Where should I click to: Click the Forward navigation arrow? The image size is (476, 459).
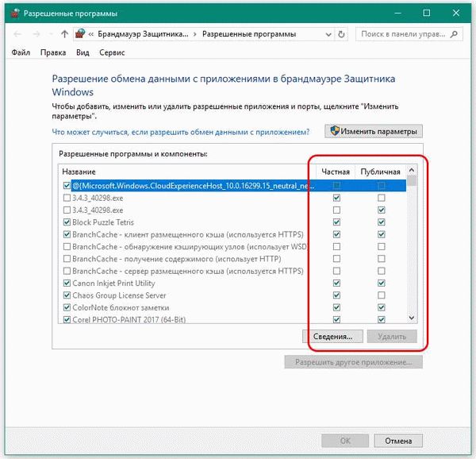point(36,34)
